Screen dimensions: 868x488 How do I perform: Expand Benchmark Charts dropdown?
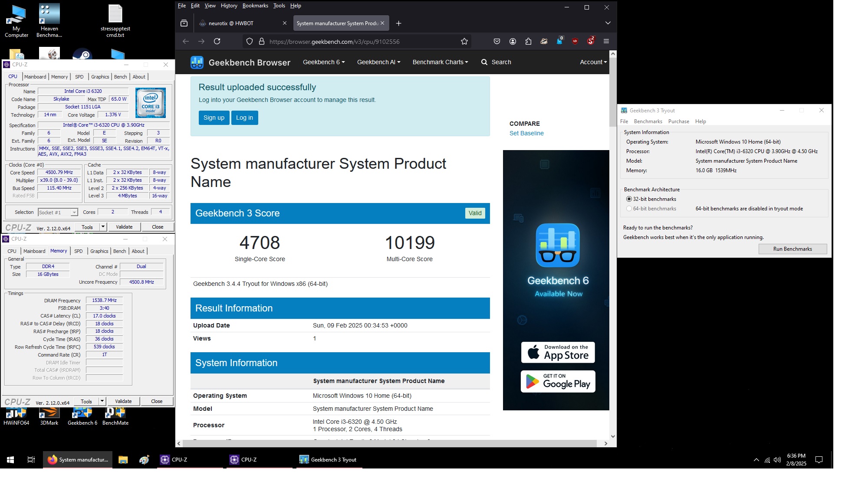(x=440, y=62)
